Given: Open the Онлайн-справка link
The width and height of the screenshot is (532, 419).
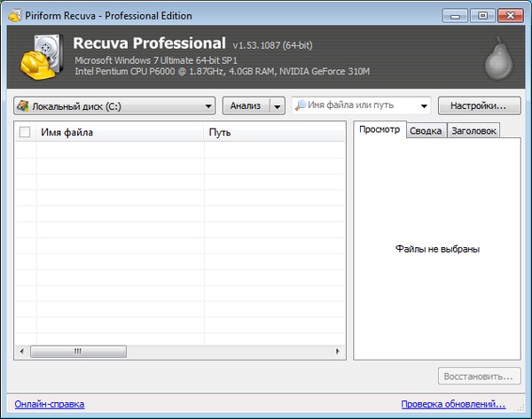Looking at the screenshot, I should [50, 404].
